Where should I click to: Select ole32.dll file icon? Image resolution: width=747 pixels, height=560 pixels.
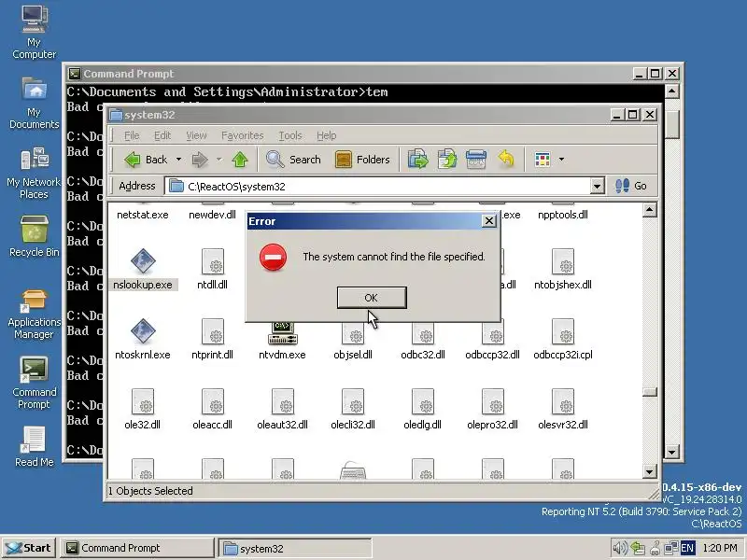143,401
